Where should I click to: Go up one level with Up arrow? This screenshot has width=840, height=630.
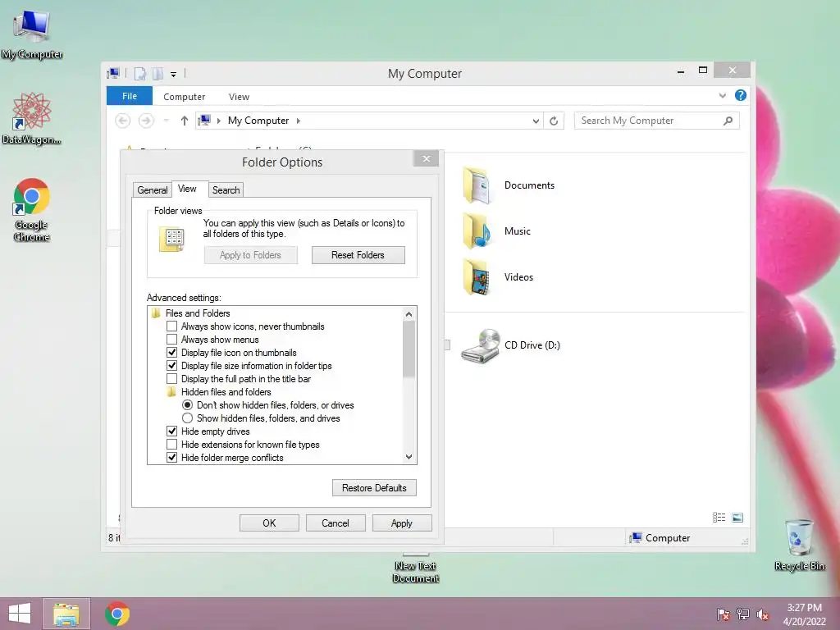click(x=185, y=121)
